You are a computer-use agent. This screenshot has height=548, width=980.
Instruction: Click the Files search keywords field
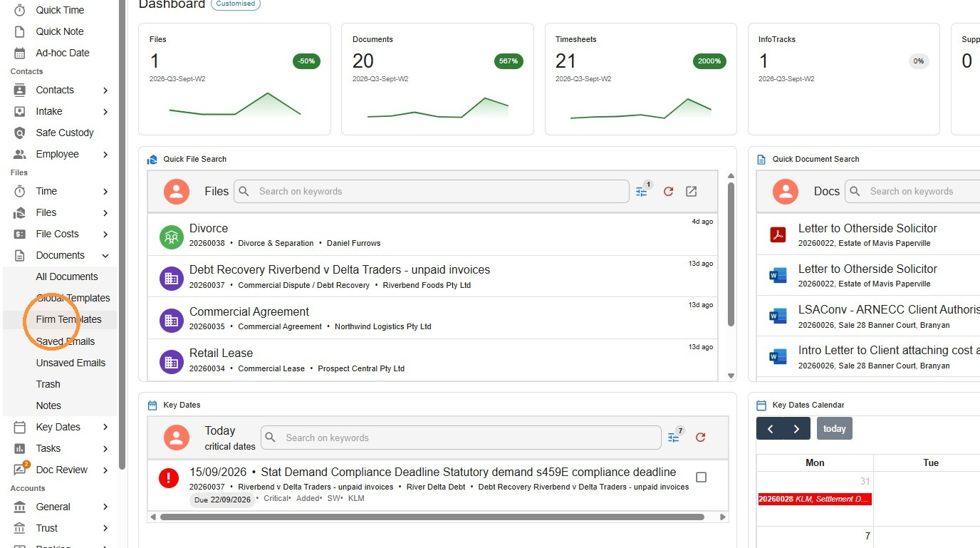pyautogui.click(x=432, y=191)
